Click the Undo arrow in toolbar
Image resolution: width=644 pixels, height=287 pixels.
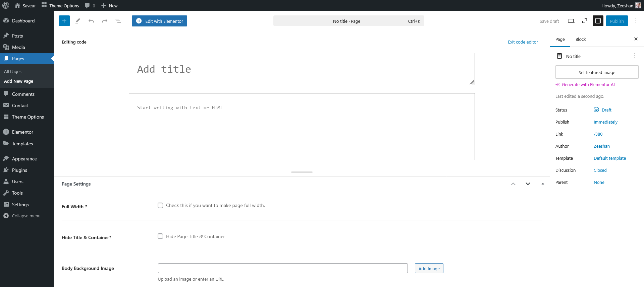coord(91,21)
